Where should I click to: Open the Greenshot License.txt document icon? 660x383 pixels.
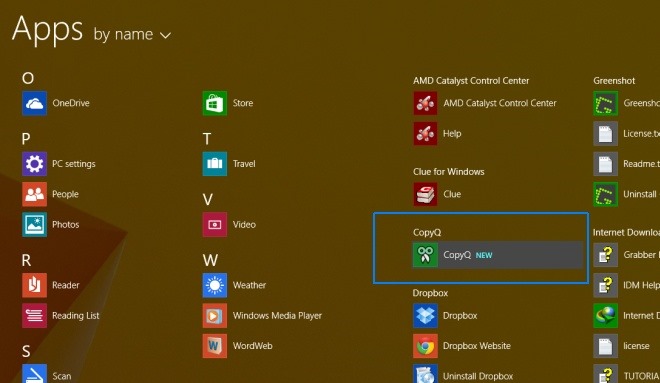pyautogui.click(x=605, y=133)
